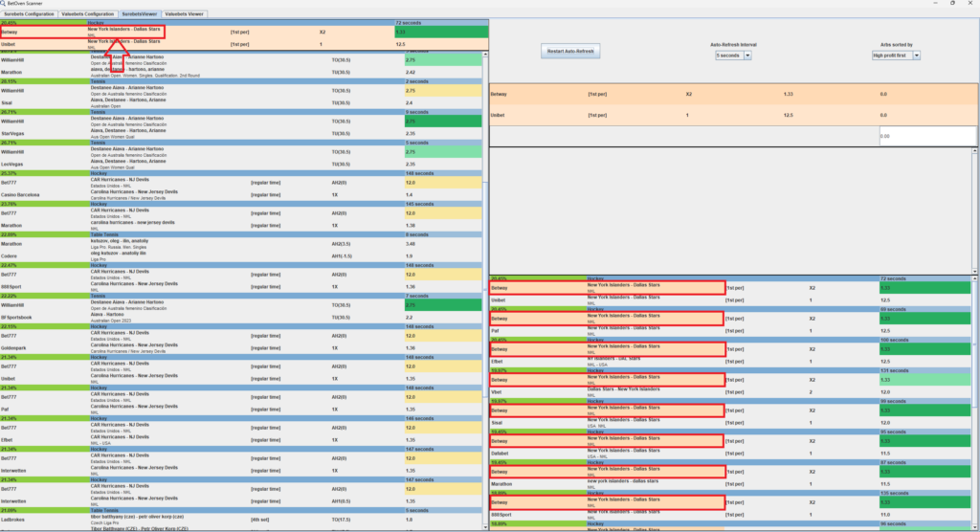Select the Ladbrokes tibor batthyany row
This screenshot has height=532, width=980.
(241, 520)
